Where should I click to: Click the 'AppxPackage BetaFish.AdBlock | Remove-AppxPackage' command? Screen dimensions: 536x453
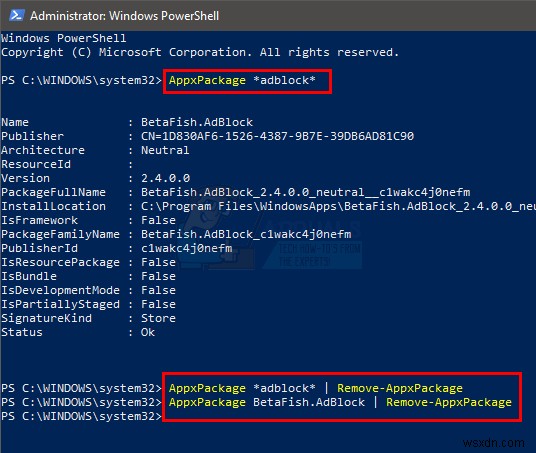coord(340,402)
